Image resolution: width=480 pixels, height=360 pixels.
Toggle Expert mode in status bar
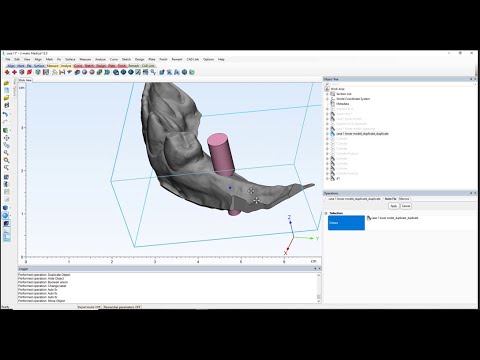89,307
